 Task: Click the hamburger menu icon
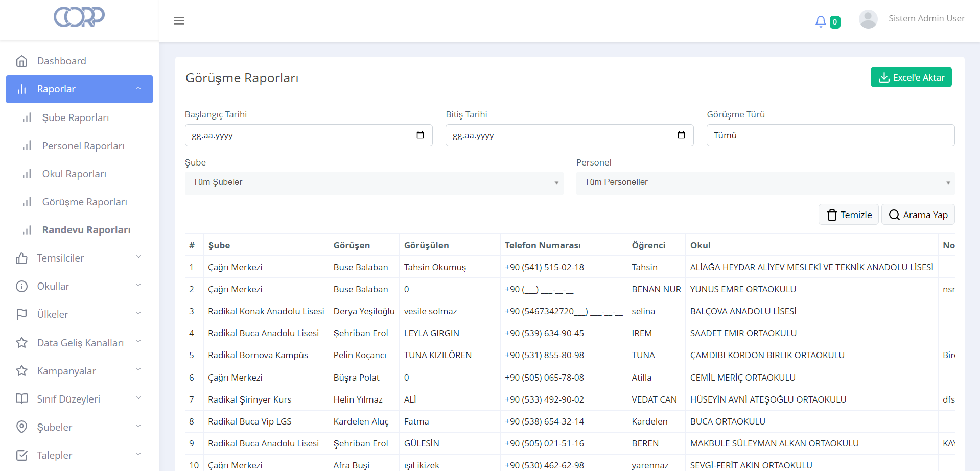point(179,21)
